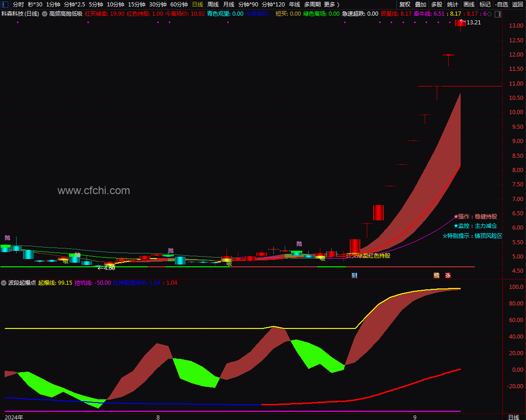
Task: Switch to 周线 weekly chart
Action: pyautogui.click(x=213, y=4)
